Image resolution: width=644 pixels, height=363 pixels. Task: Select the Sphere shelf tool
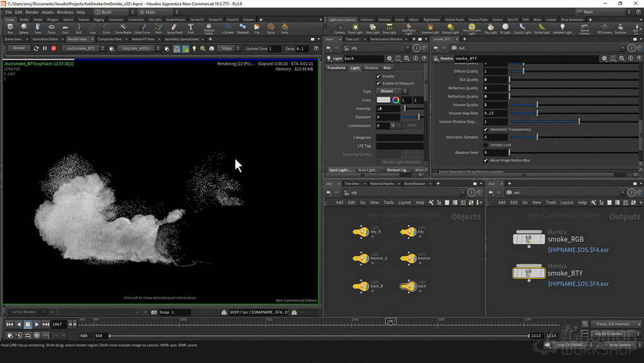coord(24,28)
